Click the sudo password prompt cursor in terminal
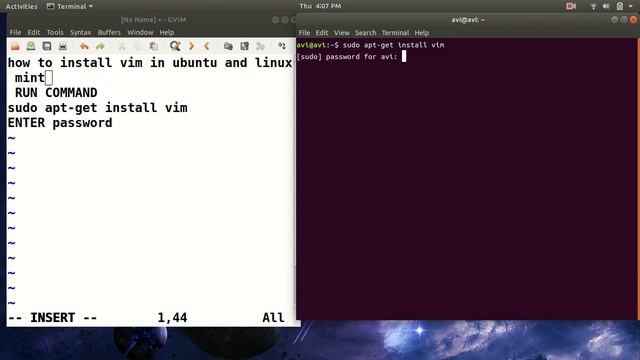 (x=404, y=56)
